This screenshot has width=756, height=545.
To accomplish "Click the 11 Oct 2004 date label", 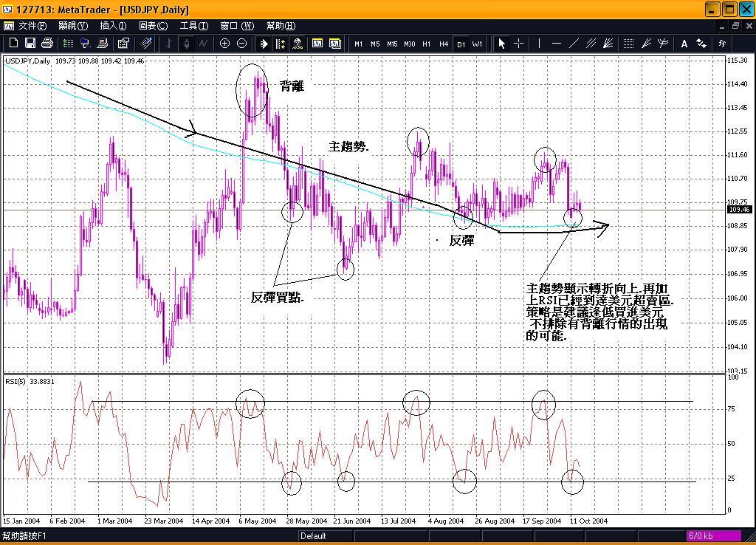I will (588, 521).
